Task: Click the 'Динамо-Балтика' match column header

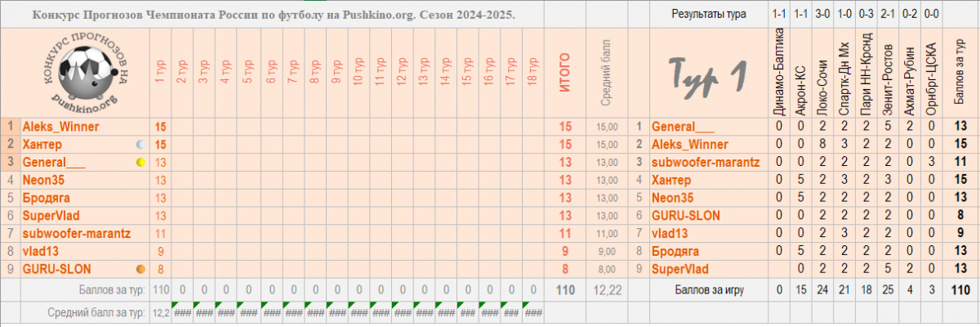Action: click(x=779, y=72)
